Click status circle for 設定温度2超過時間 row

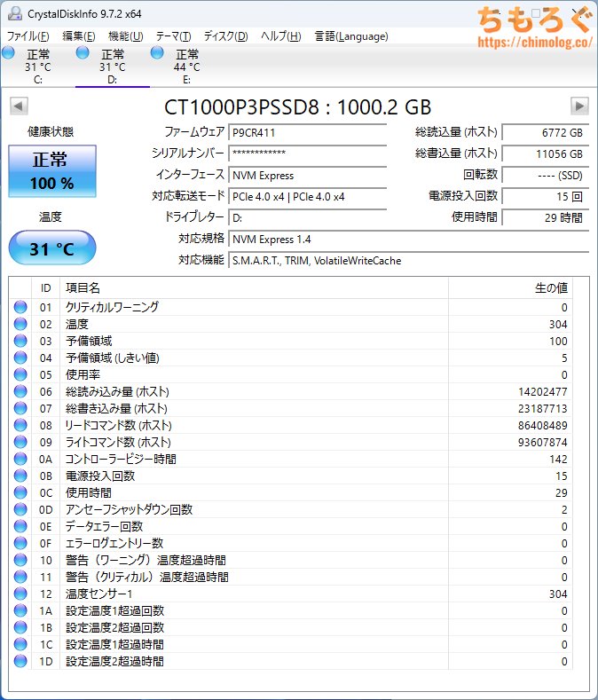[20, 661]
